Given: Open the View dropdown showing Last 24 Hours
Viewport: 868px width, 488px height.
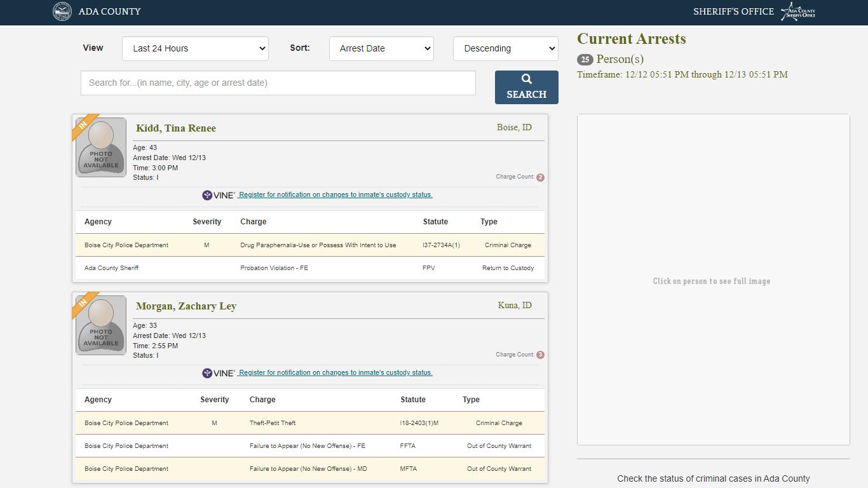Looking at the screenshot, I should pyautogui.click(x=195, y=48).
